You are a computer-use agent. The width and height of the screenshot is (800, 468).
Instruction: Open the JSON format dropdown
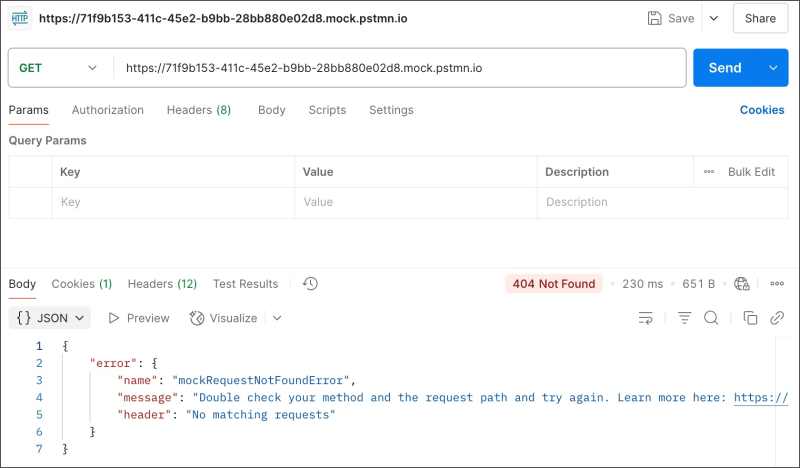(51, 318)
